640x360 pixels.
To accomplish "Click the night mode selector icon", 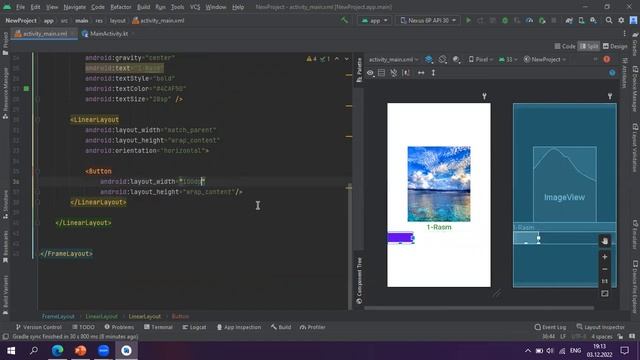I will click(456, 60).
